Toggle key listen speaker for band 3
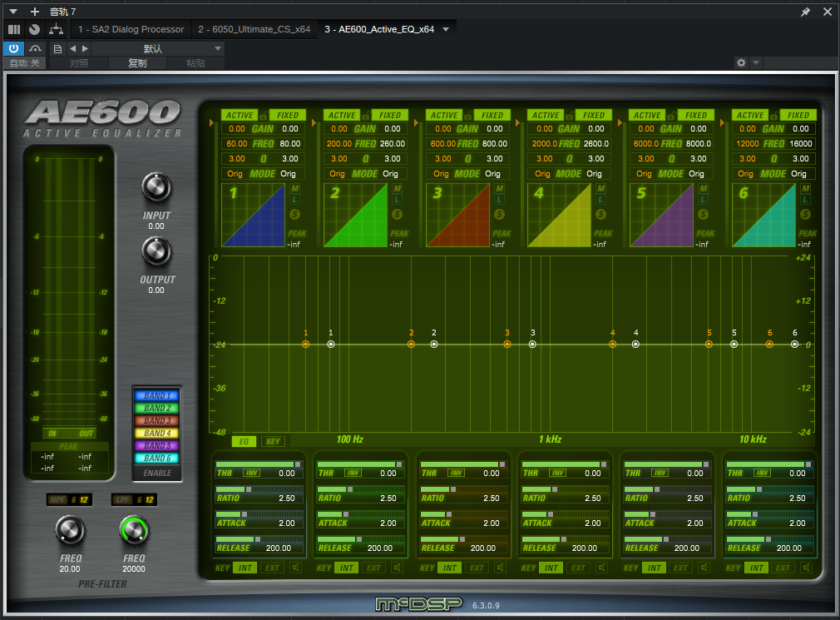This screenshot has width=840, height=620. (x=501, y=568)
